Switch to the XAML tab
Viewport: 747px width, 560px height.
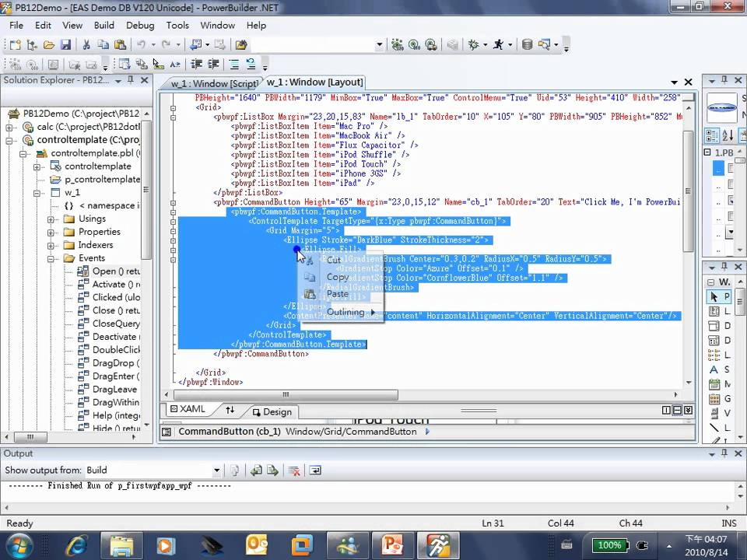(188, 409)
